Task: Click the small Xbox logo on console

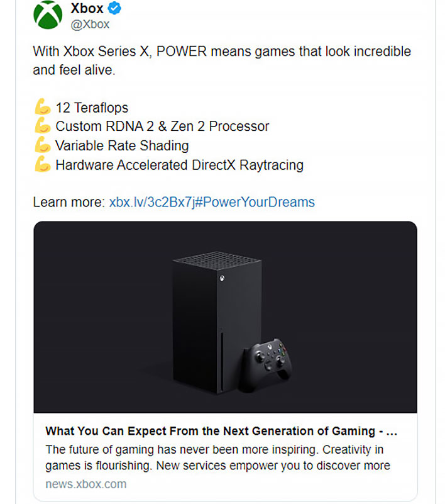Action: pos(222,278)
